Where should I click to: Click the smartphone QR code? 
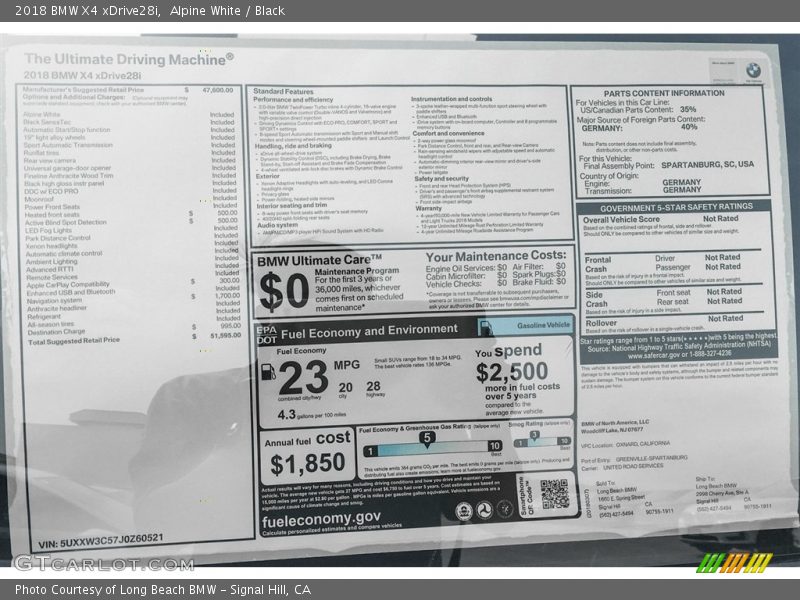(x=554, y=494)
